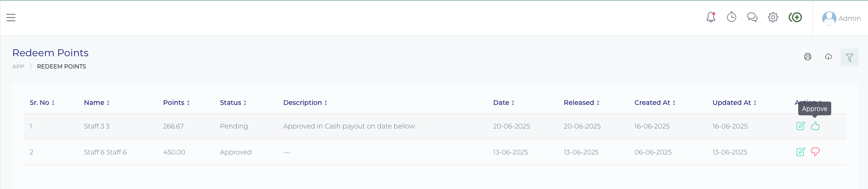This screenshot has width=868, height=189.
Task: Open the Admin profile menu
Action: point(842,18)
